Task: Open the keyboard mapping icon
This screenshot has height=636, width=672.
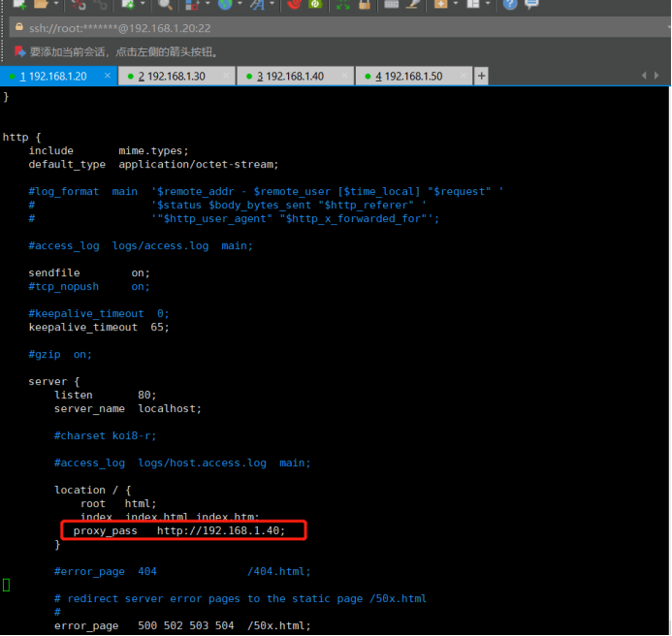Action: click(392, 4)
